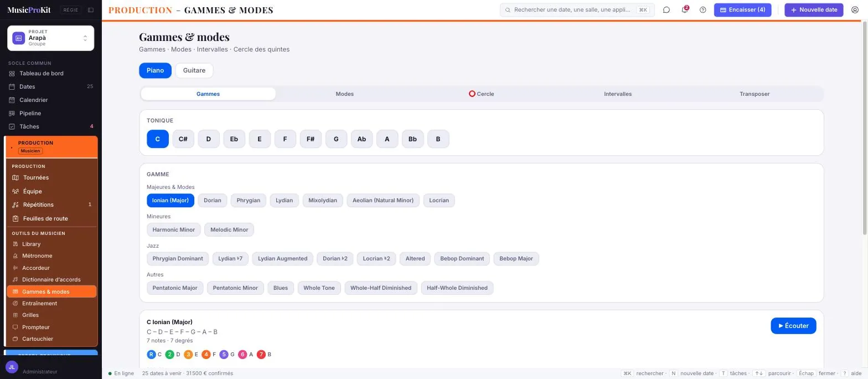The image size is (868, 379).
Task: Collapse the PRODUCTION Musicien section
Action: [x=52, y=147]
